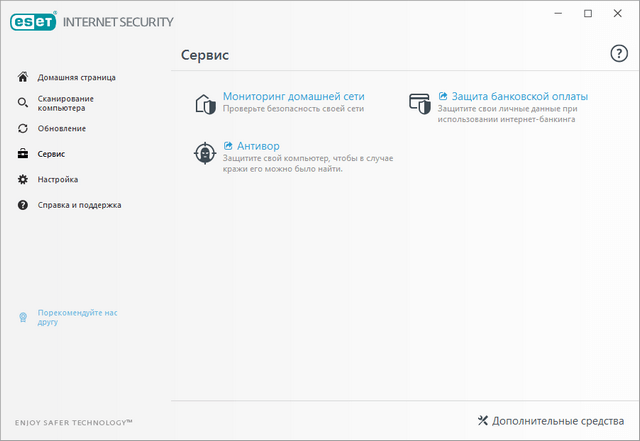Go to Сканирование компьютера section
The height and width of the screenshot is (441, 640).
[x=66, y=103]
